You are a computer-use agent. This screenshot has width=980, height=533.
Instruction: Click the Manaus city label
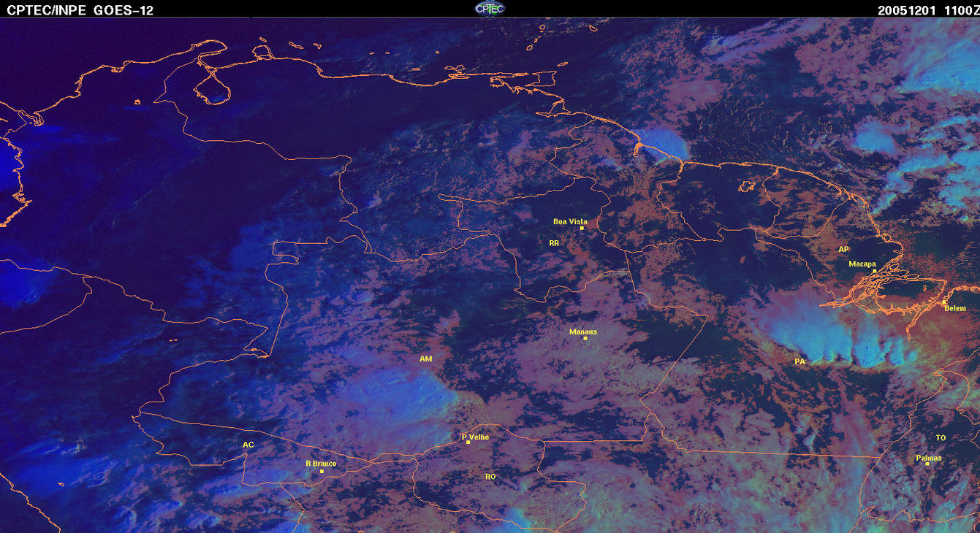(x=583, y=331)
